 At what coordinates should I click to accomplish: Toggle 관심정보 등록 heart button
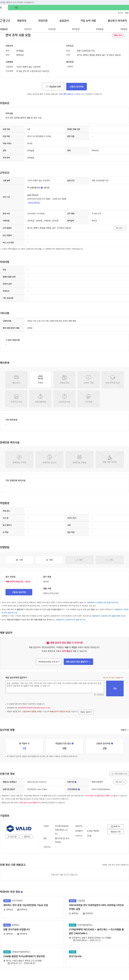coord(53,87)
